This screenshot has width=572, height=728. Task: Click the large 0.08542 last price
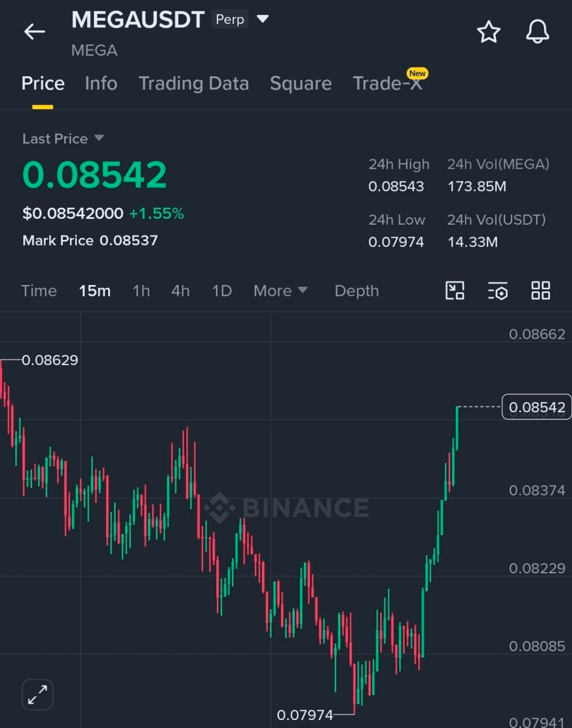click(x=94, y=175)
